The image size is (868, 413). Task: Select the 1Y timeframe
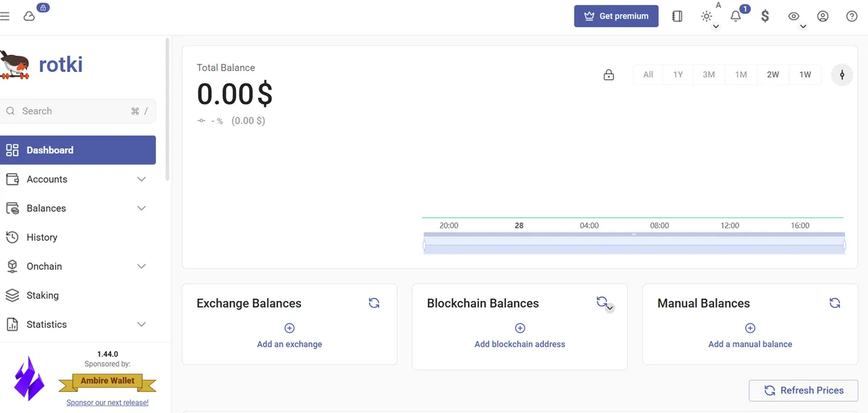[x=678, y=75]
